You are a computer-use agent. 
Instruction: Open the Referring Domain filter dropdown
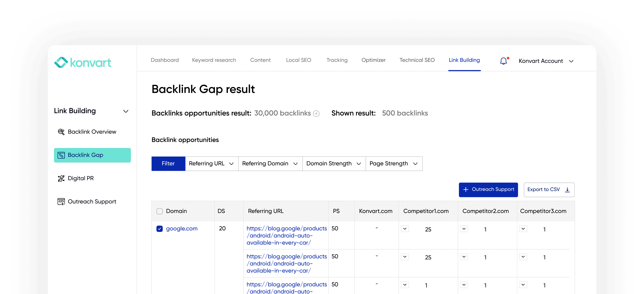point(270,163)
